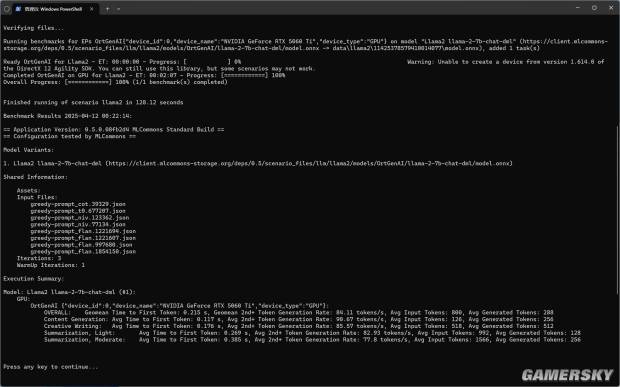Viewport: 620px width, 387px height.
Task: Click the 'Model: Llama2' summary line
Action: (x=69, y=292)
